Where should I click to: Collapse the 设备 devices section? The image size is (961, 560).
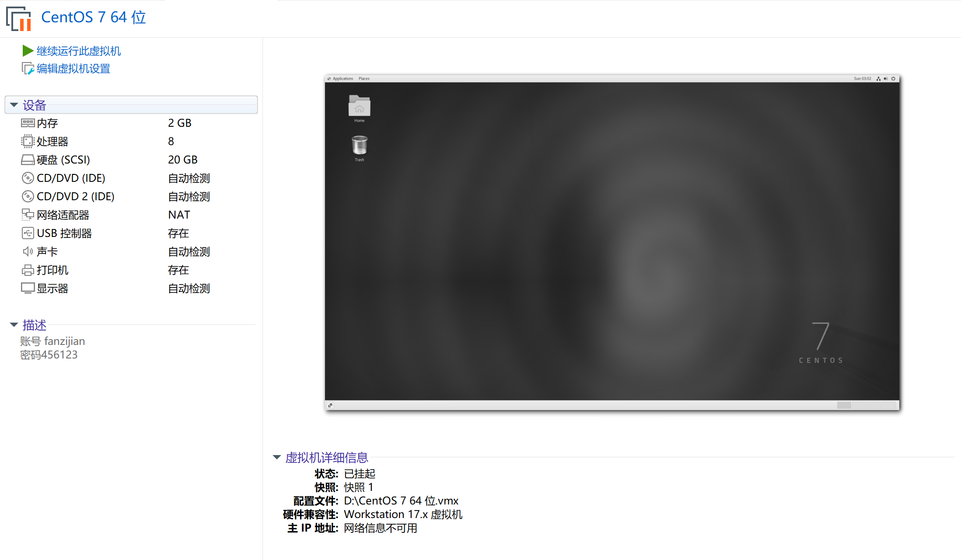point(14,105)
